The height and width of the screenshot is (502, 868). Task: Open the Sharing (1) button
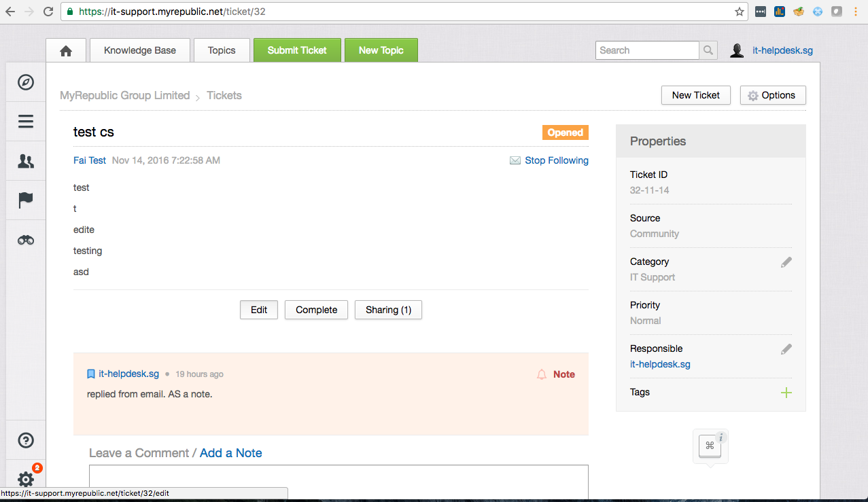tap(388, 310)
